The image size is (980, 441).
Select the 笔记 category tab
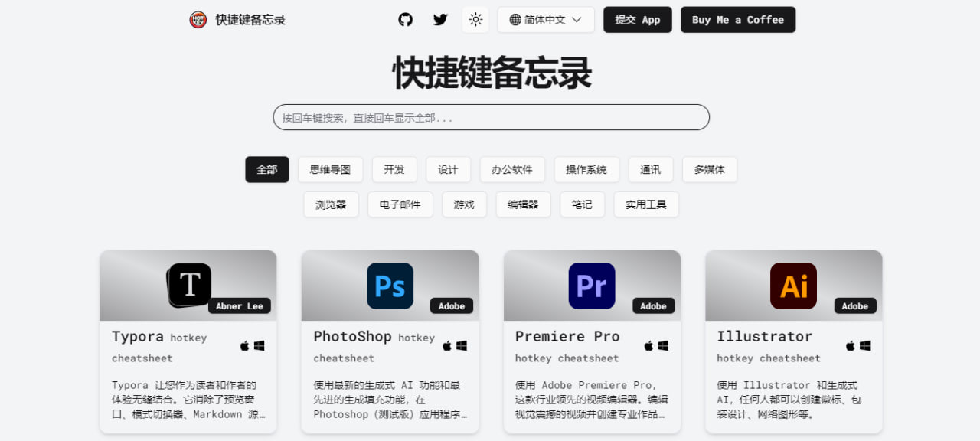point(582,204)
